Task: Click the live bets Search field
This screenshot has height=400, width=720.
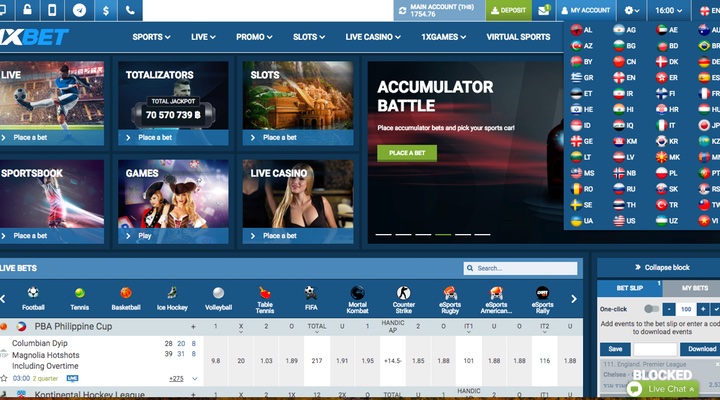Action: [520, 268]
